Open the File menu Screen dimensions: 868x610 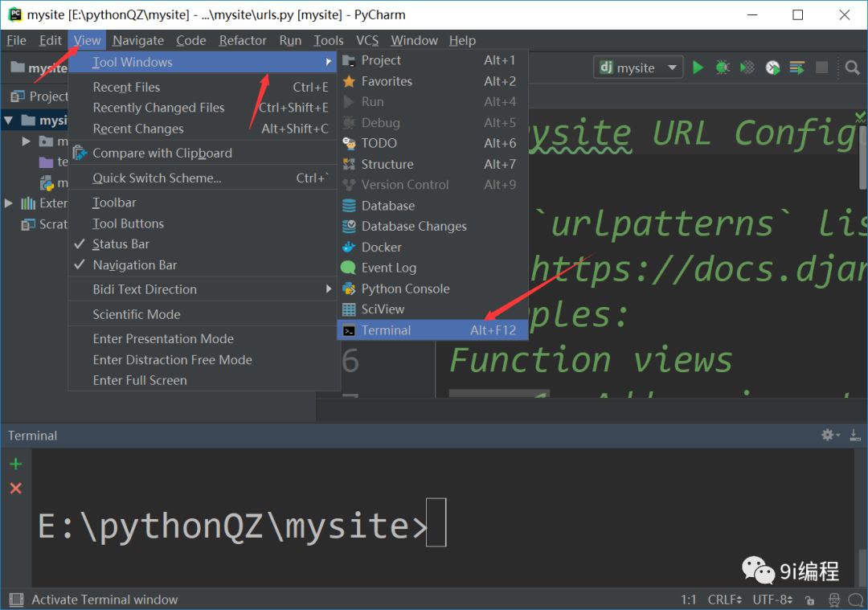click(16, 40)
